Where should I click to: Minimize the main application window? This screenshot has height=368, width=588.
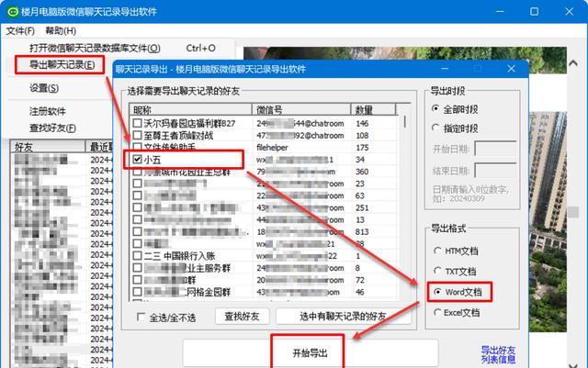[500, 12]
